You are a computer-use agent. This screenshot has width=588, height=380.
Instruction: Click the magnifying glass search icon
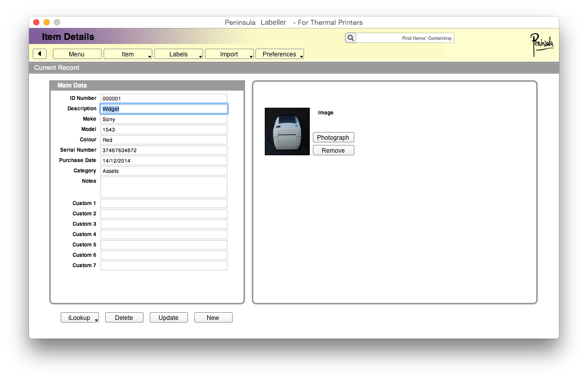point(351,38)
